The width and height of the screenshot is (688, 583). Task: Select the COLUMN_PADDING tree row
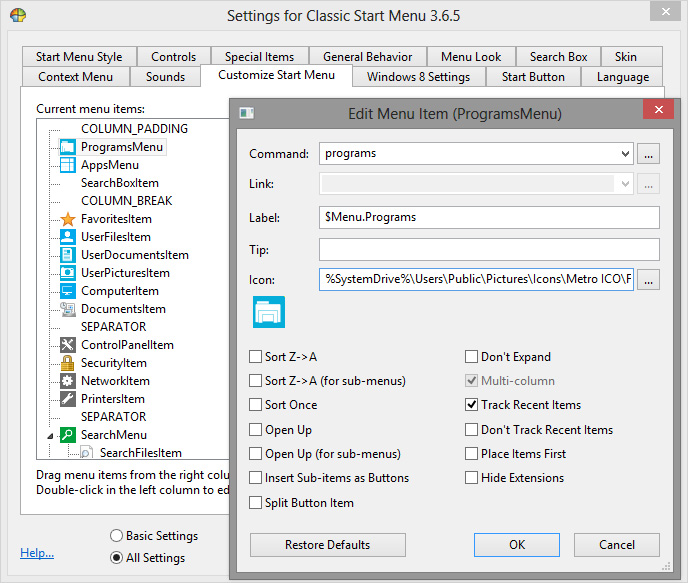[x=134, y=129]
